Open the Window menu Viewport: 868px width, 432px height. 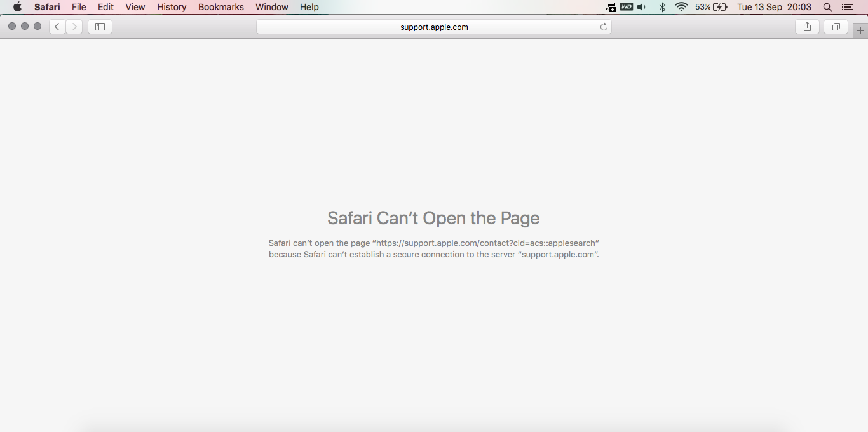(x=272, y=7)
